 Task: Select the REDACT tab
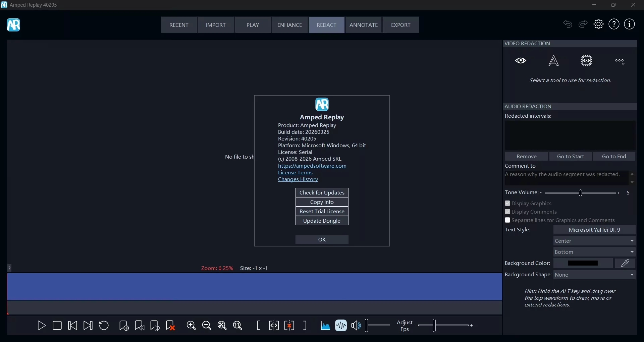pyautogui.click(x=327, y=25)
